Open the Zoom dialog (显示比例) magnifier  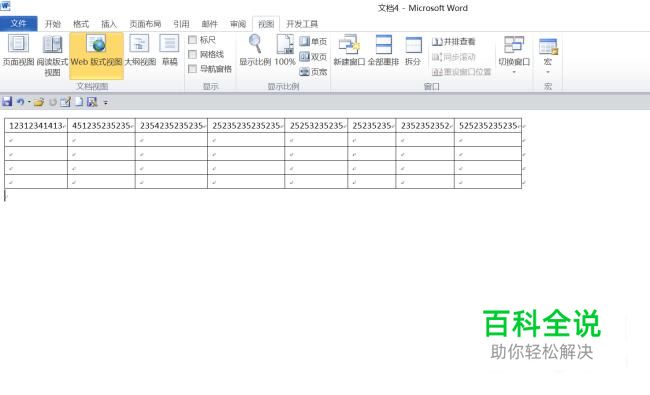click(x=255, y=51)
